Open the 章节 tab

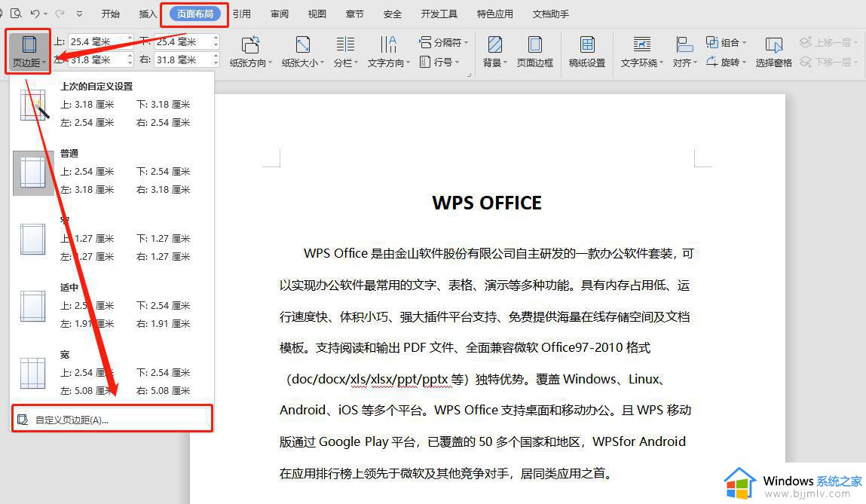click(x=354, y=14)
